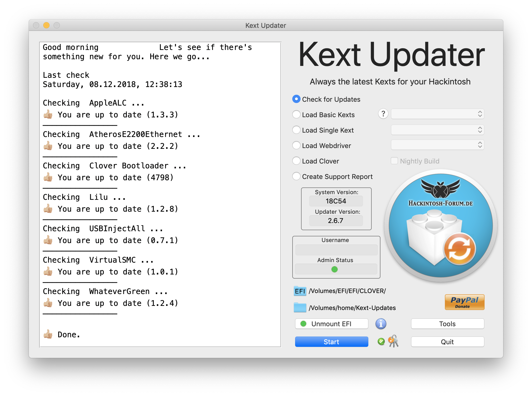Click the thumbs-up icon on WhateverGreen result
The height and width of the screenshot is (396, 532).
[48, 303]
